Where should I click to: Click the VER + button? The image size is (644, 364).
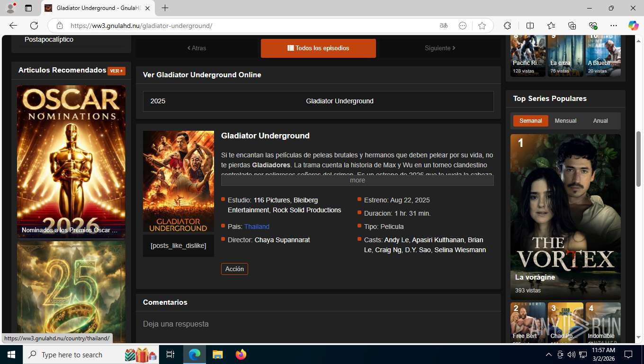tap(116, 71)
